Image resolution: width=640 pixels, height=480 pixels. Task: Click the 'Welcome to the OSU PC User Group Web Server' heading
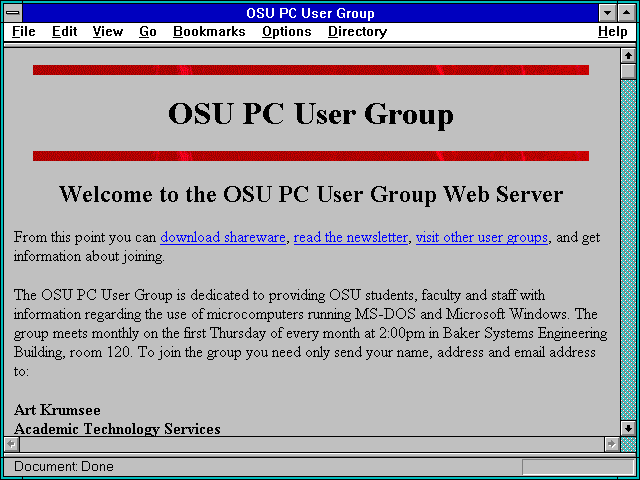pyautogui.click(x=311, y=194)
